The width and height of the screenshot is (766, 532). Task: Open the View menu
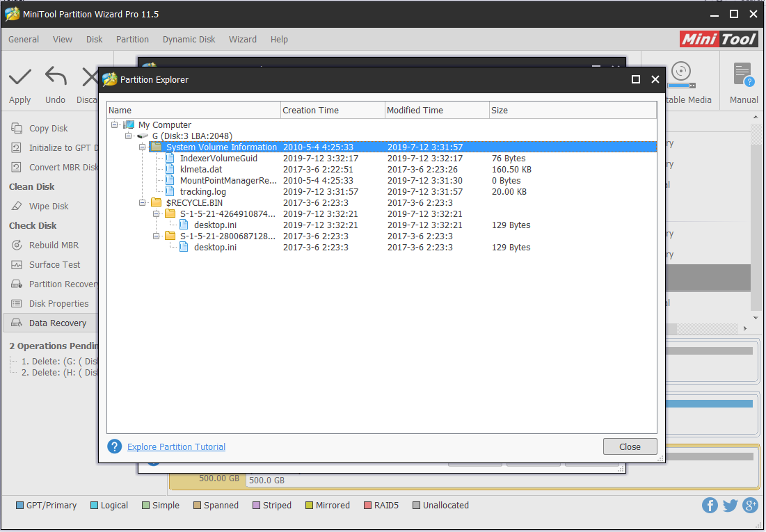63,40
